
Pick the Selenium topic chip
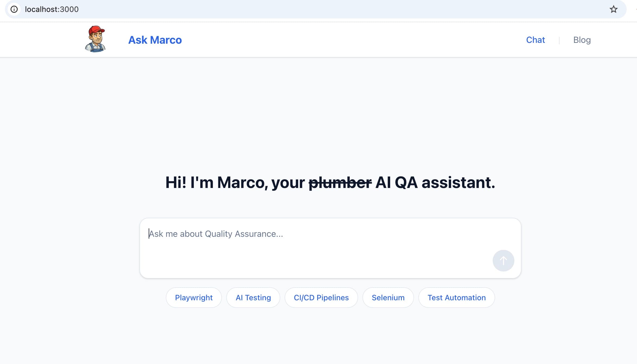pos(388,298)
